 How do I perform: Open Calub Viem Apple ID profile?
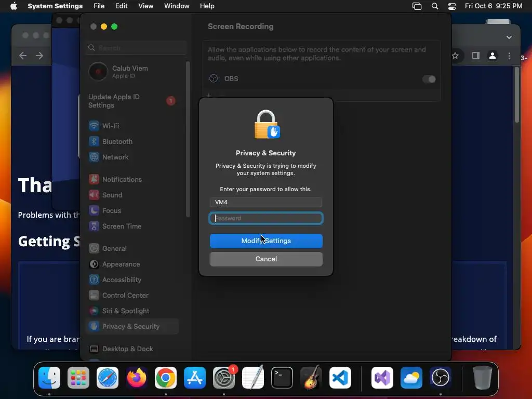click(132, 72)
